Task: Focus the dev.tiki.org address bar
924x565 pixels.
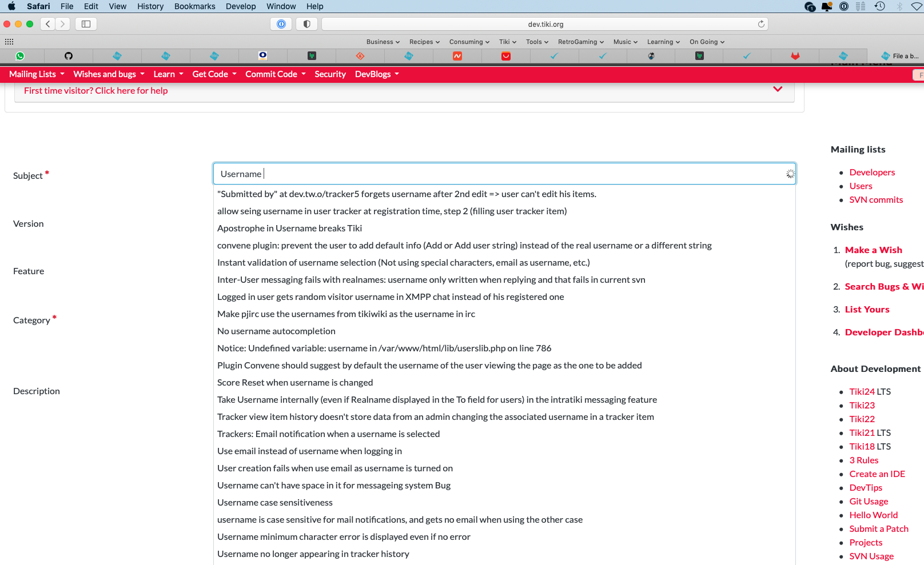Action: [545, 24]
